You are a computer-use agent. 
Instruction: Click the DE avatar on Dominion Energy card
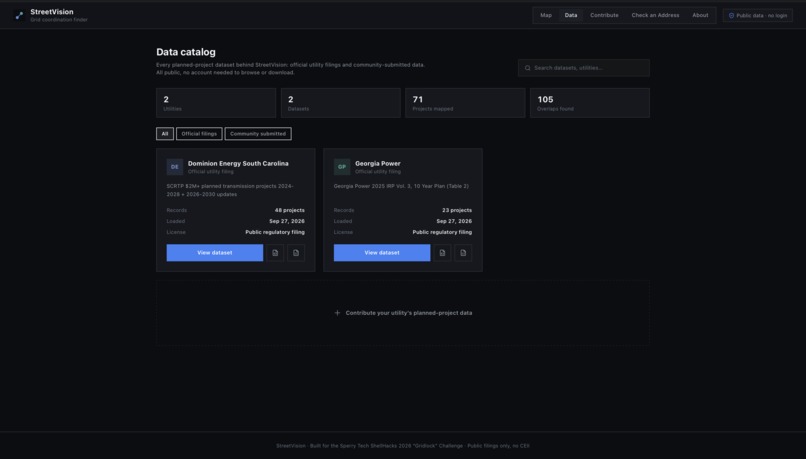coord(175,167)
